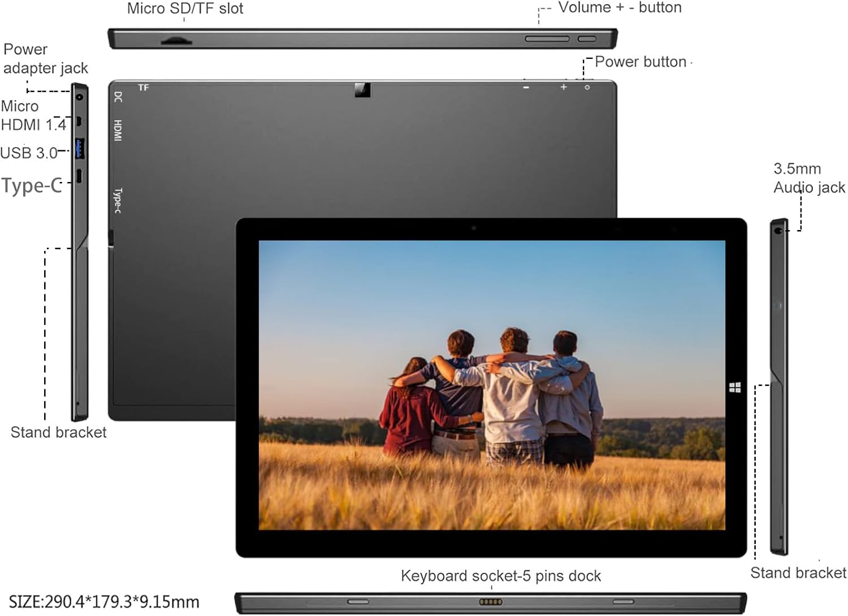
Task: Click the Power button label text
Action: pyautogui.click(x=641, y=62)
